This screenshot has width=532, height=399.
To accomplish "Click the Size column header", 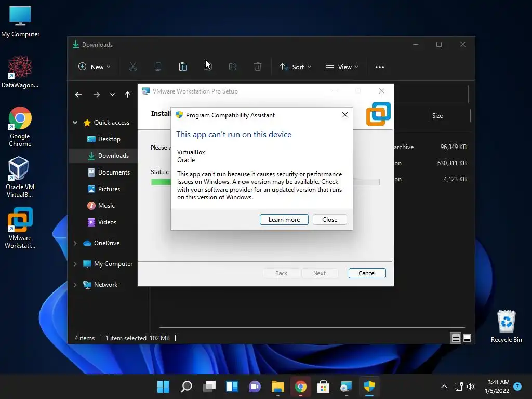I will [x=449, y=116].
